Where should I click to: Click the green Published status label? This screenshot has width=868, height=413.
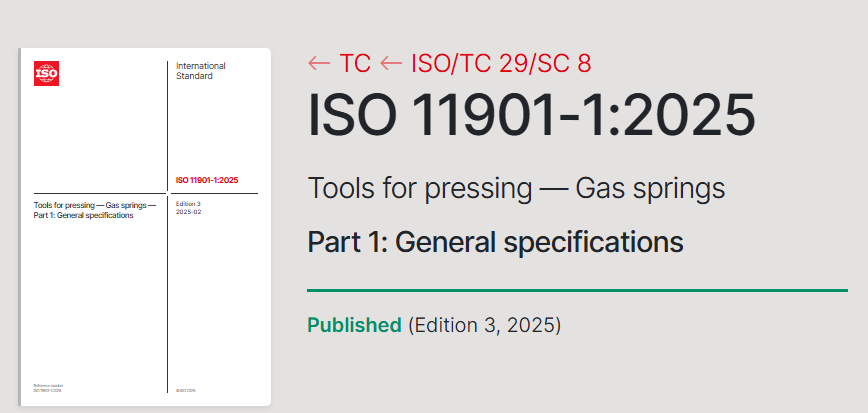coord(354,325)
